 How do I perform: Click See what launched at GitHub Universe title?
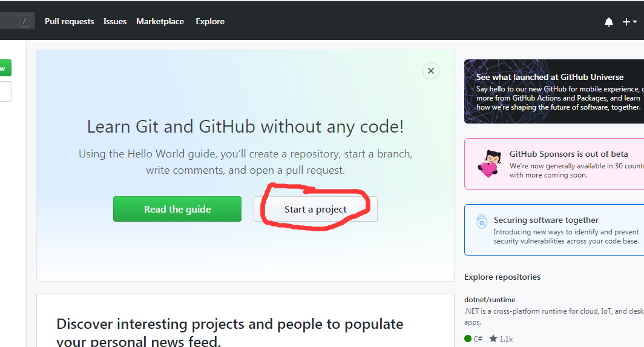click(x=550, y=77)
